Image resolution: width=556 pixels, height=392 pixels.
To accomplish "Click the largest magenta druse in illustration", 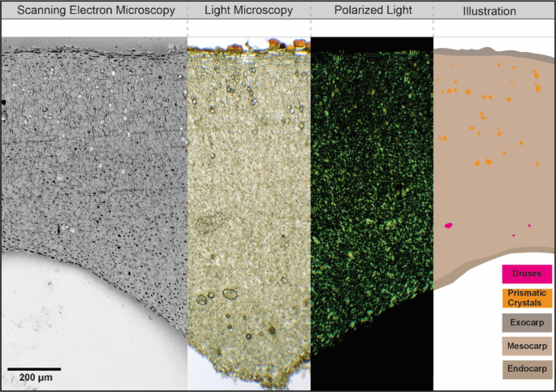I will point(449,225).
